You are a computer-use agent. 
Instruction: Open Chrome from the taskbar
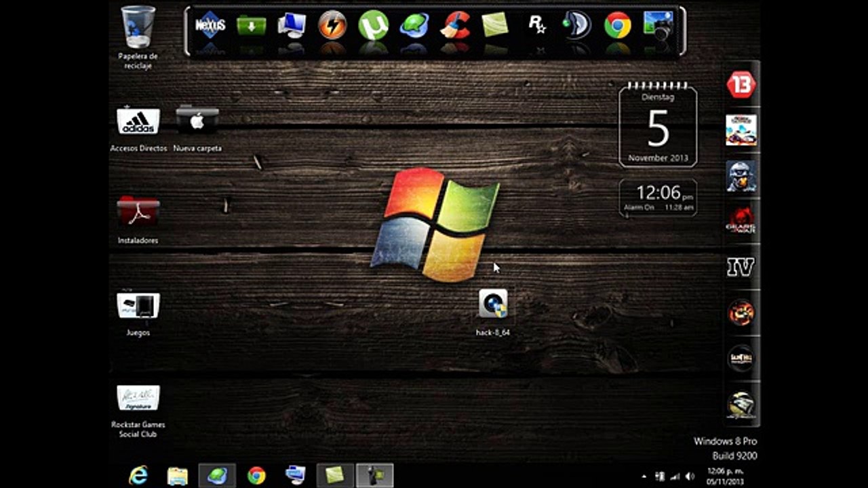(x=256, y=475)
